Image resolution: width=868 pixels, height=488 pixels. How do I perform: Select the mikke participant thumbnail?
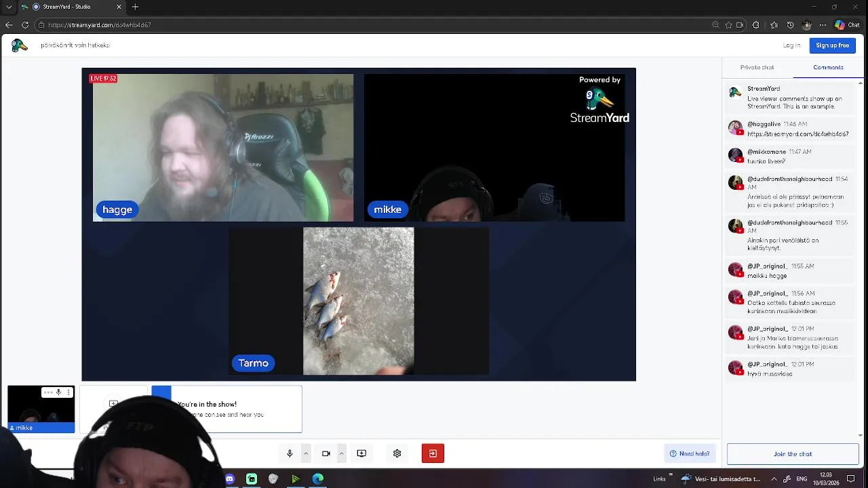tap(41, 409)
